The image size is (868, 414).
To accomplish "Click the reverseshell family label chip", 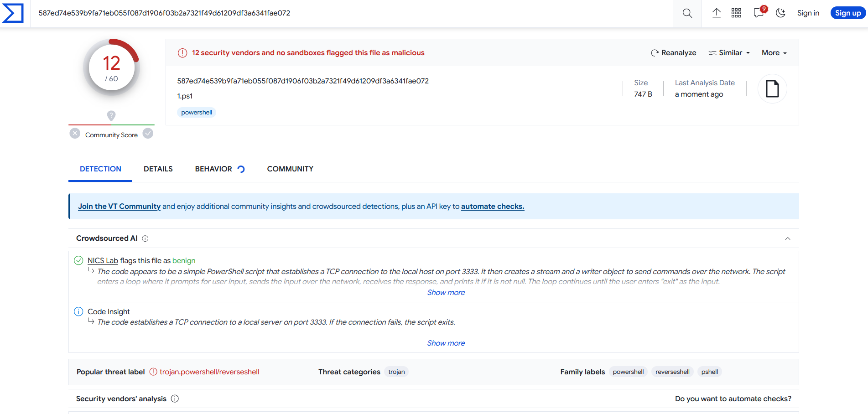I will 672,372.
